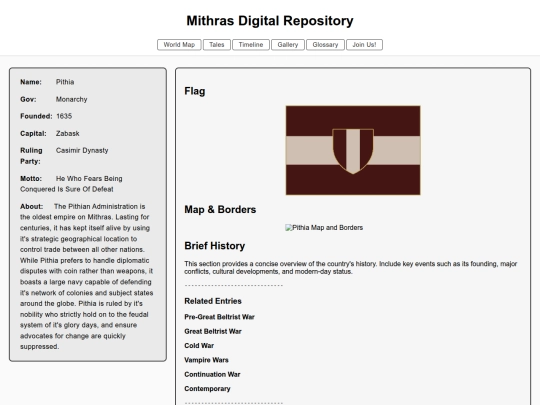Open the Cold War related entry
540x405 pixels.
(199, 345)
